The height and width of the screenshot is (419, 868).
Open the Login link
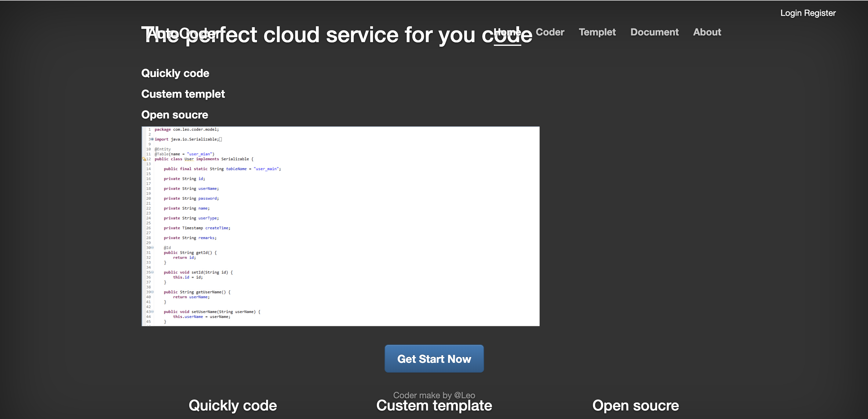(x=790, y=13)
